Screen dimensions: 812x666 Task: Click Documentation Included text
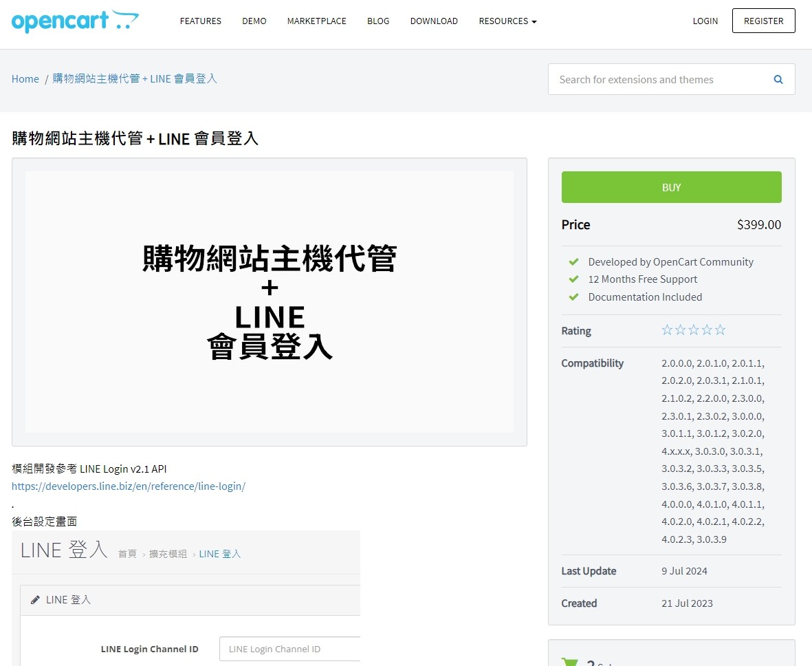click(x=645, y=297)
